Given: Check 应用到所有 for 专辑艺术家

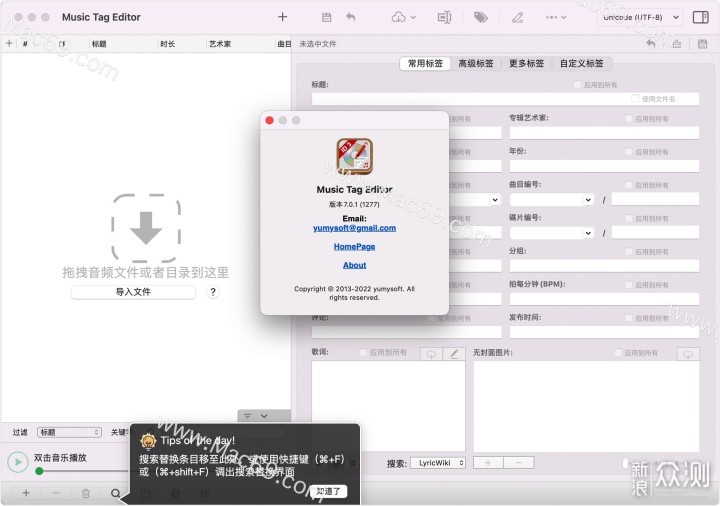Looking at the screenshot, I should (x=629, y=118).
